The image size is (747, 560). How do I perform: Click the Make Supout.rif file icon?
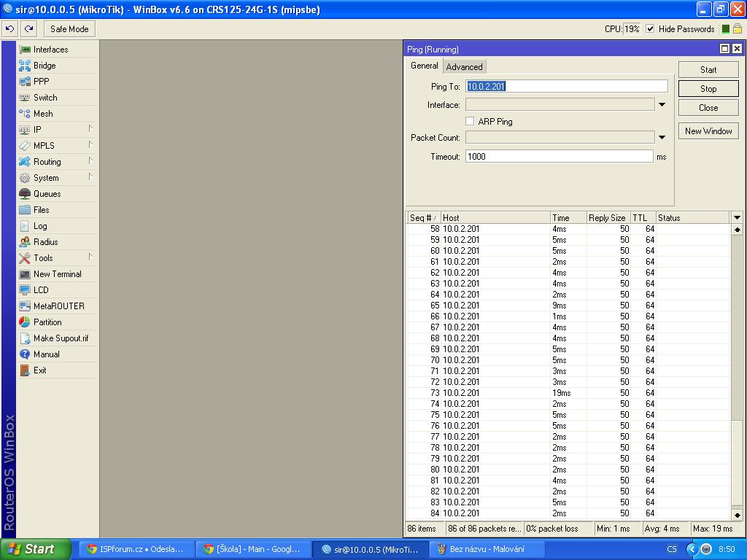point(25,338)
